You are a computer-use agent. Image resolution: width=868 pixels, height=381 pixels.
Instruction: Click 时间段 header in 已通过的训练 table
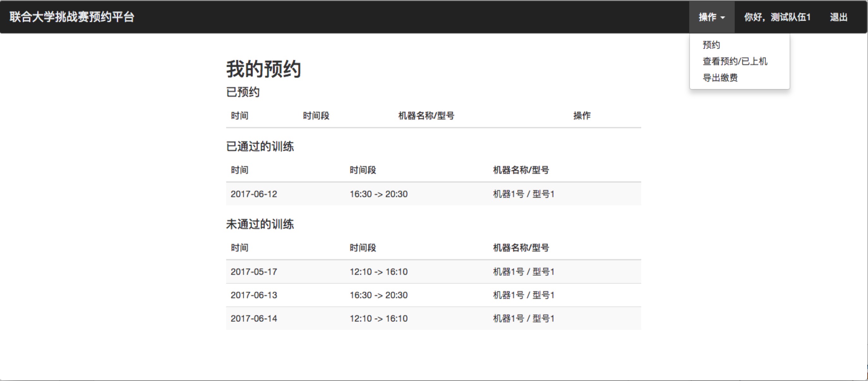pyautogui.click(x=363, y=170)
